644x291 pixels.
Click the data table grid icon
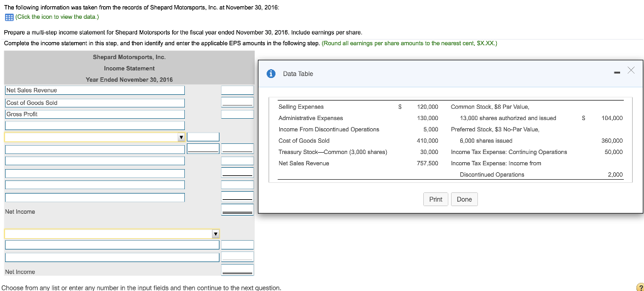click(x=8, y=16)
